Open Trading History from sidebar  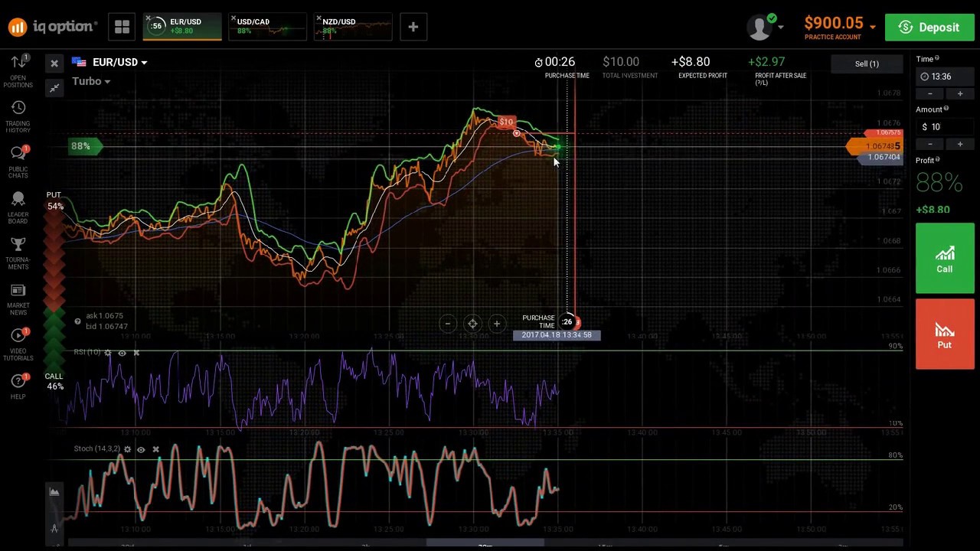point(18,116)
